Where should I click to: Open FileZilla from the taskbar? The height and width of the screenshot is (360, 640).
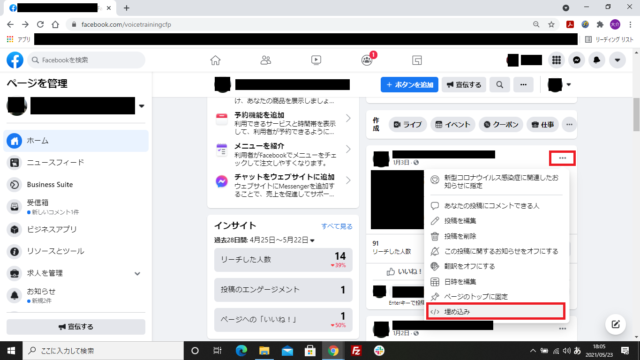(356, 351)
